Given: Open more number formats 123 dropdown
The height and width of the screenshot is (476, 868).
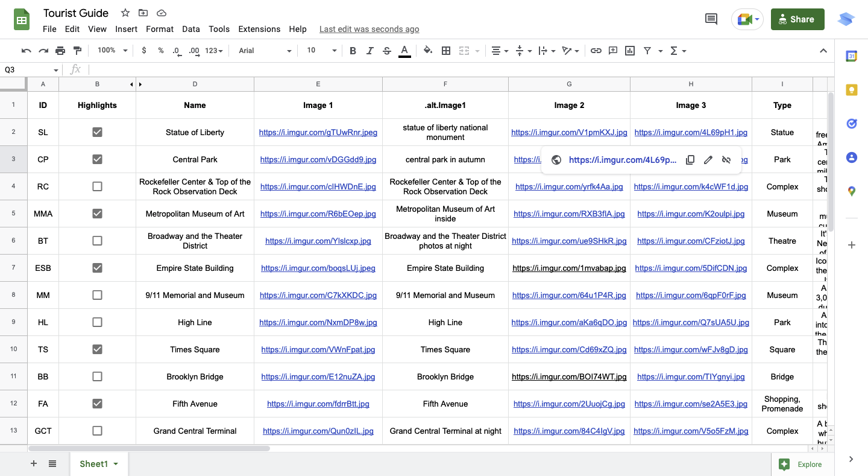Looking at the screenshot, I should tap(214, 51).
